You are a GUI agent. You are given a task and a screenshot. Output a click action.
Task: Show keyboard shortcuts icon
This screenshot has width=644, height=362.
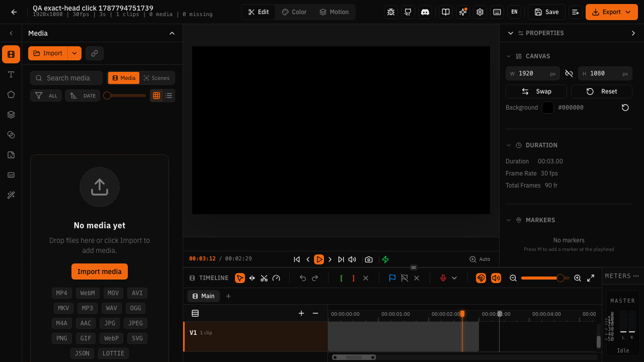point(497,12)
